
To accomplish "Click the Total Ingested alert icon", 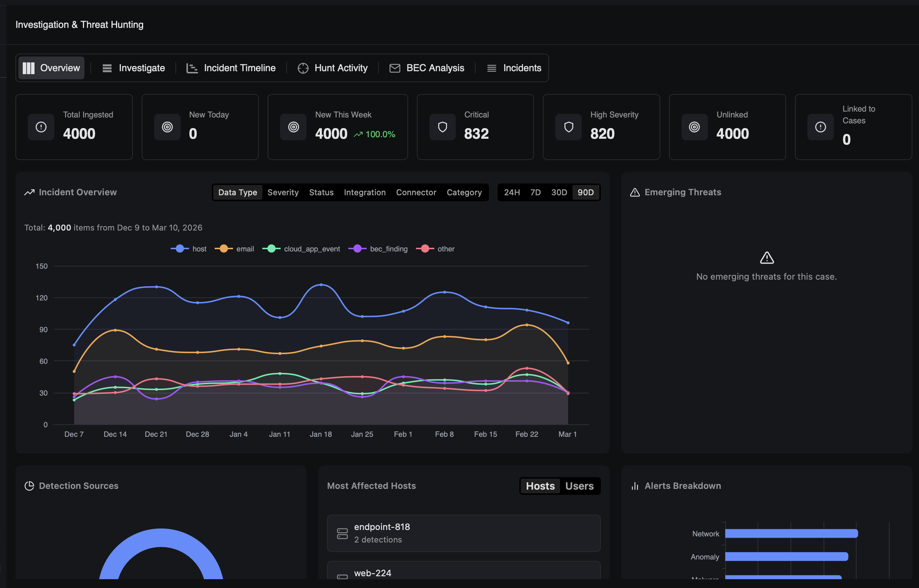I will point(41,127).
